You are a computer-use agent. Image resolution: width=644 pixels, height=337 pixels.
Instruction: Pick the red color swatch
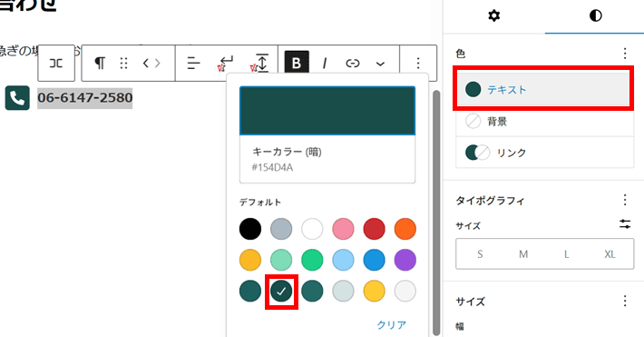click(x=375, y=229)
